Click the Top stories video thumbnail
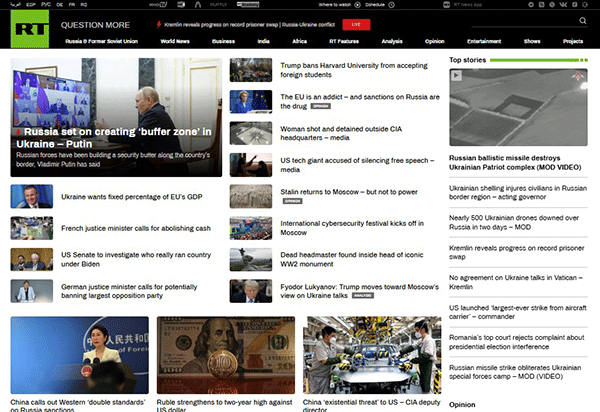Viewport: 600px width, 412px height. click(x=518, y=107)
